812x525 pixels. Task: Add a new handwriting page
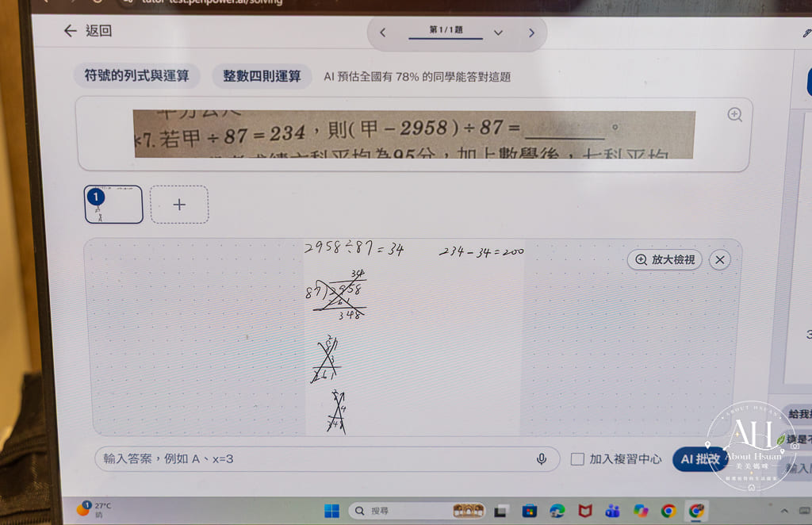[x=179, y=205]
